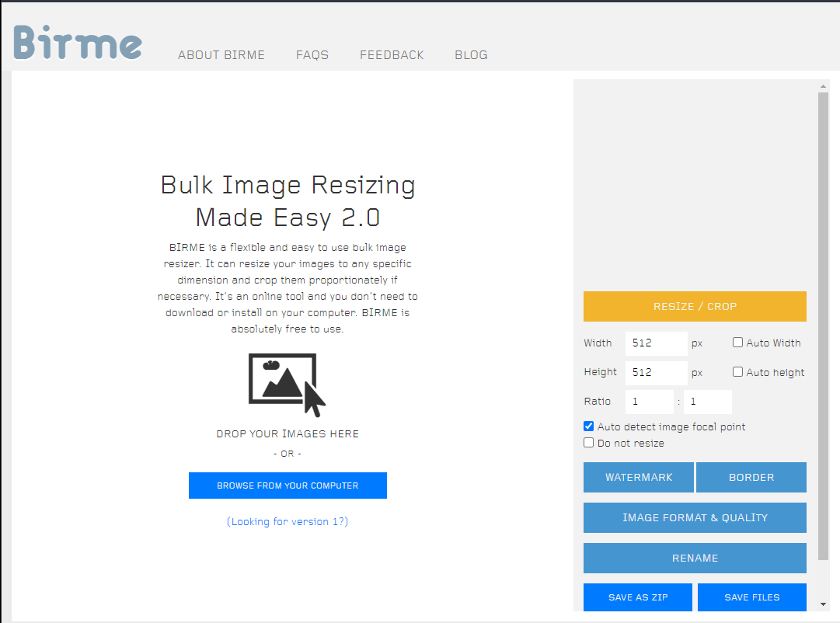The height and width of the screenshot is (623, 840).
Task: Click the scrollbar down arrow
Action: click(x=824, y=604)
